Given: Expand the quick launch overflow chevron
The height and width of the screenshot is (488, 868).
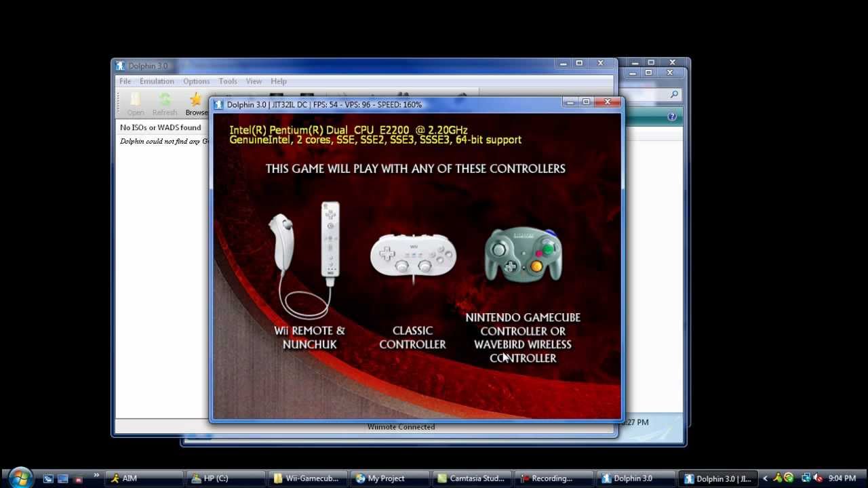Looking at the screenshot, I should click(96, 475).
